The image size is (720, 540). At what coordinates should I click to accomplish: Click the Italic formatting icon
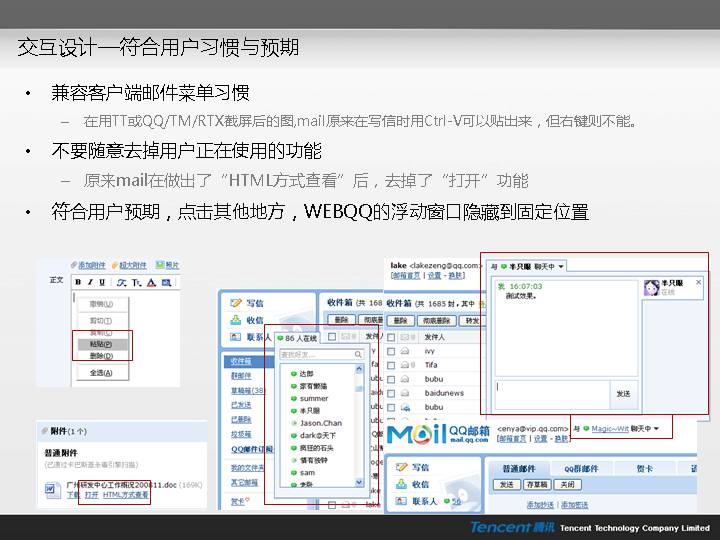click(x=89, y=283)
